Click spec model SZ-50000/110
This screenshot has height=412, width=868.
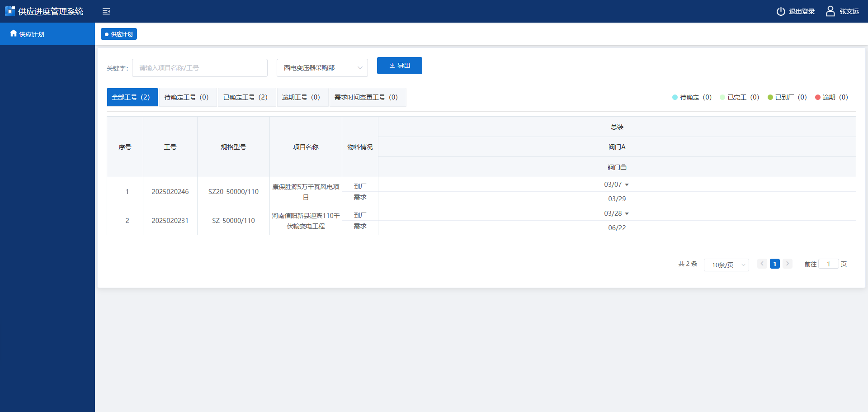coord(233,221)
